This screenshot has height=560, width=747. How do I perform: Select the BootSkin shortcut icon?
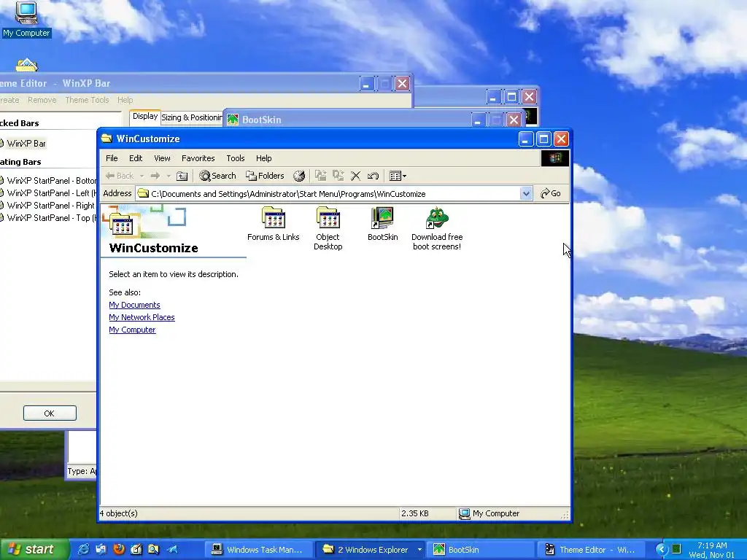click(x=382, y=225)
